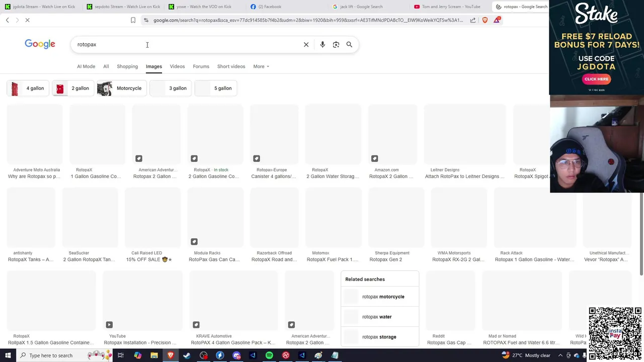Filter images by 3 gallon chip
Image resolution: width=644 pixels, height=362 pixels.
click(x=171, y=88)
